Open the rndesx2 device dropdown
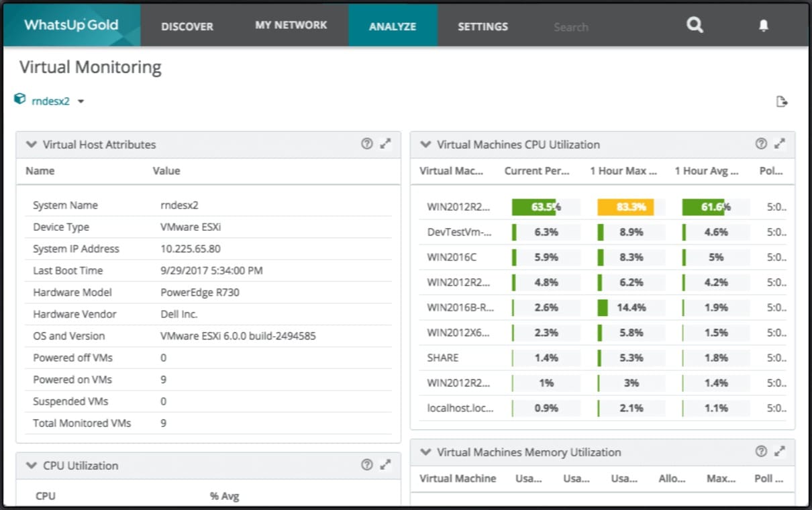Viewport: 812px width, 510px height. coord(81,102)
